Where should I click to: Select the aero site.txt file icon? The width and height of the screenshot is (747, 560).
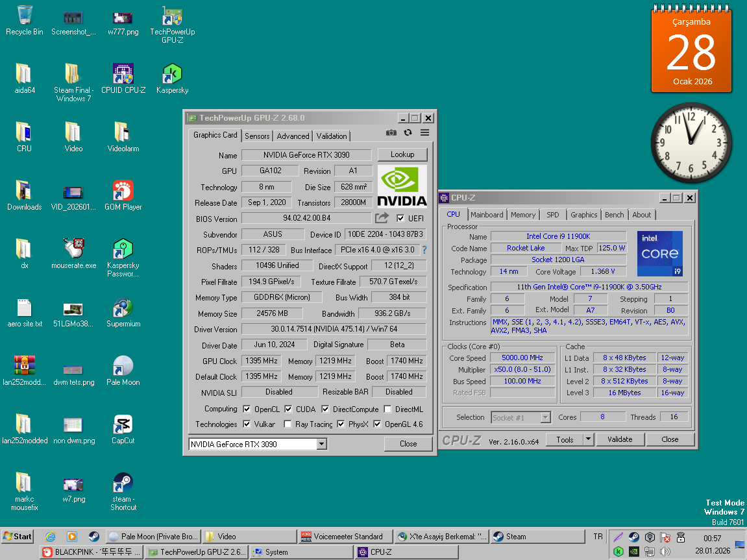coord(25,313)
